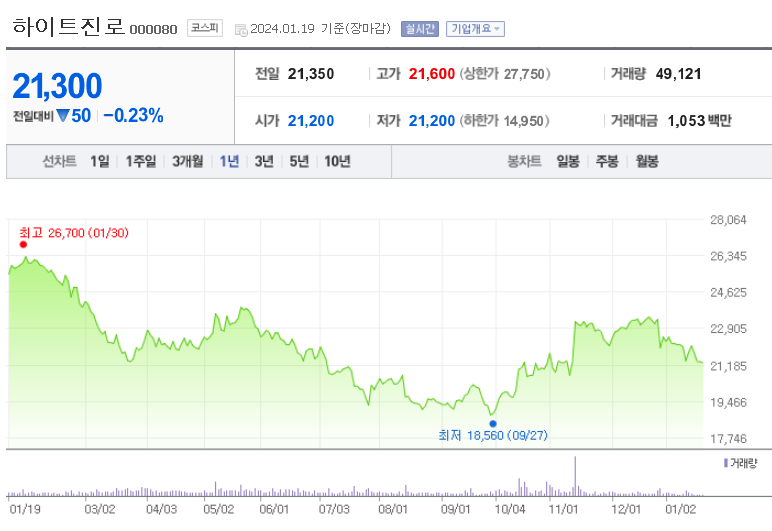
Task: Select the 1주일 line chart tab
Action: pos(140,161)
